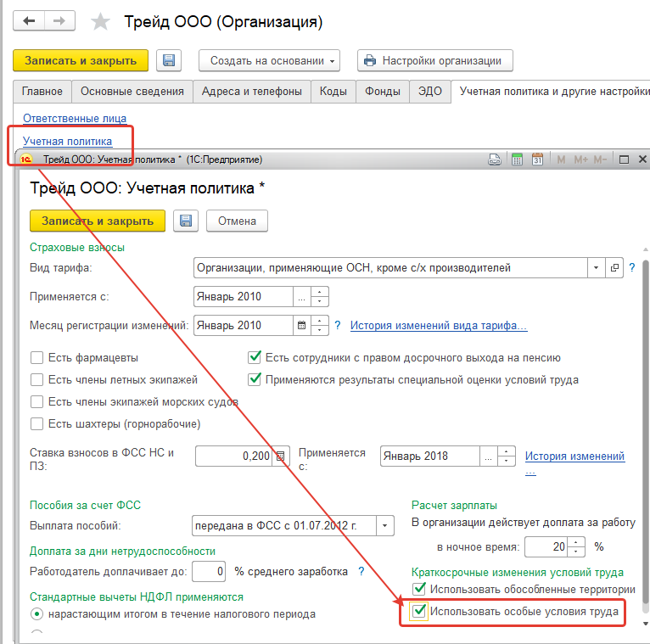
Task: Open calendar picker for registration month
Action: pyautogui.click(x=301, y=325)
